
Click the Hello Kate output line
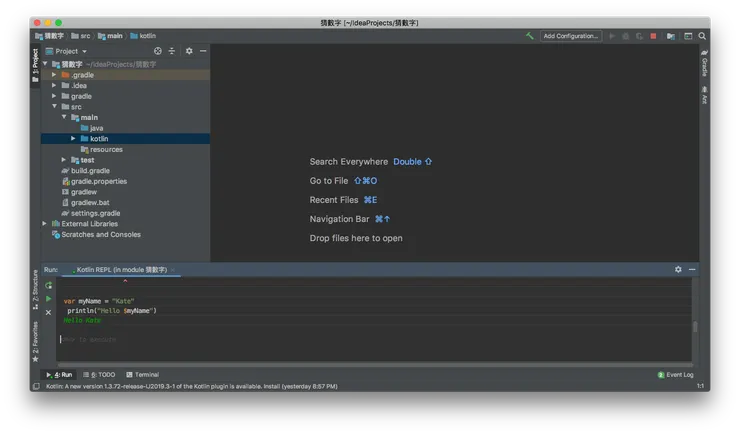coord(82,320)
